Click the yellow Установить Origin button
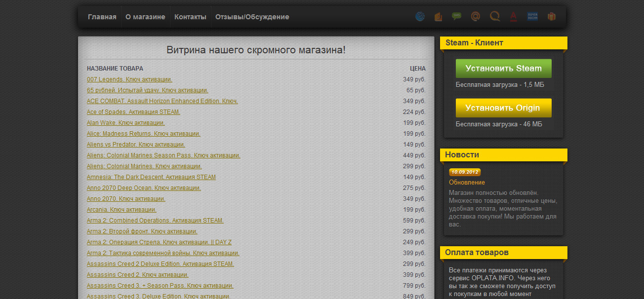The height and width of the screenshot is (299, 644). click(504, 108)
